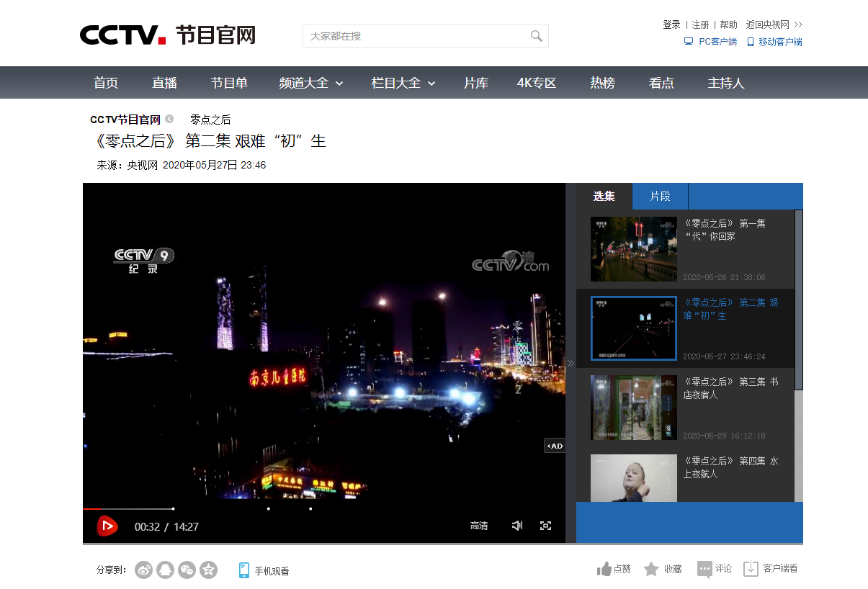Open comments via 评论 icon
This screenshot has width=868, height=589.
[x=704, y=569]
